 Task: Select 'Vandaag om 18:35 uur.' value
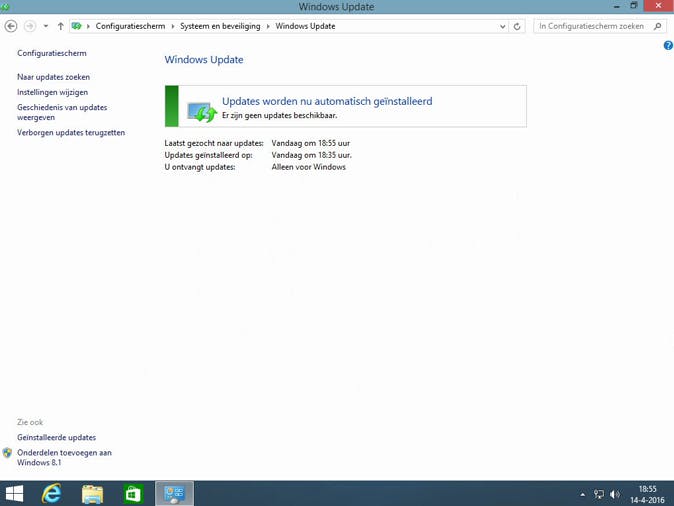[x=311, y=155]
